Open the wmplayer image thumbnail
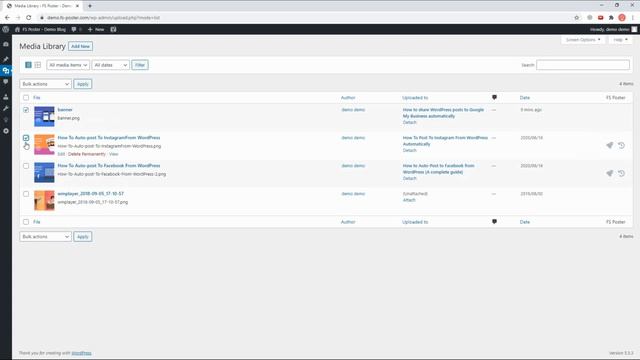This screenshot has width=640, height=360. pos(44,200)
